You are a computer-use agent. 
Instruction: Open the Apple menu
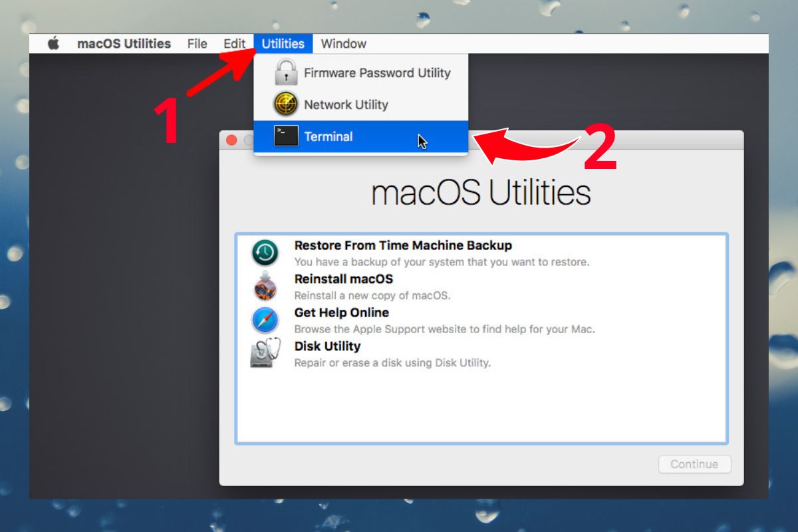click(54, 44)
